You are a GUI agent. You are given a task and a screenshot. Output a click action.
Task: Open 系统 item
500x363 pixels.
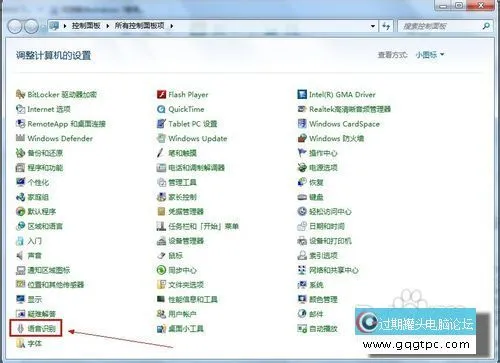click(310, 284)
